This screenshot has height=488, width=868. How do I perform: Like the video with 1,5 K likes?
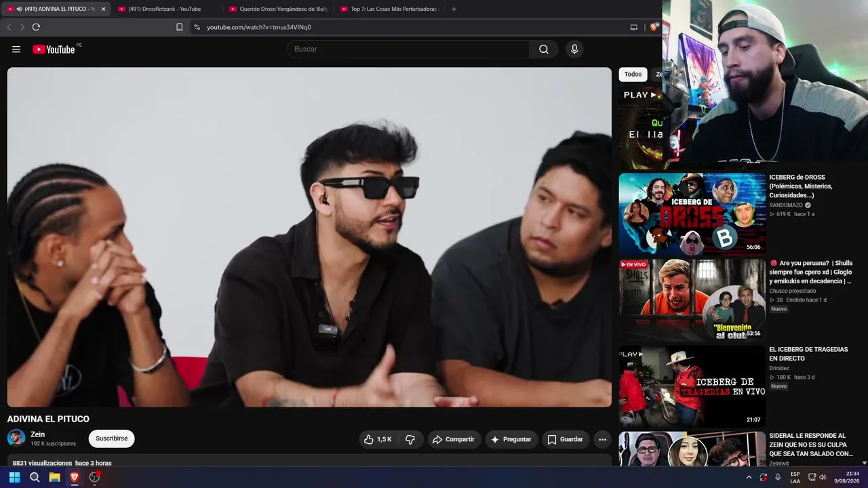pyautogui.click(x=378, y=439)
